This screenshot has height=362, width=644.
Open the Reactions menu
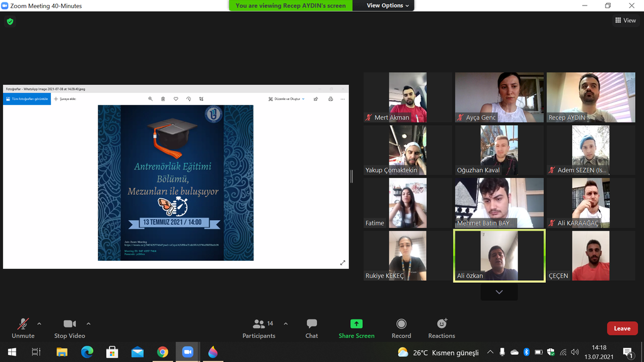[441, 328]
